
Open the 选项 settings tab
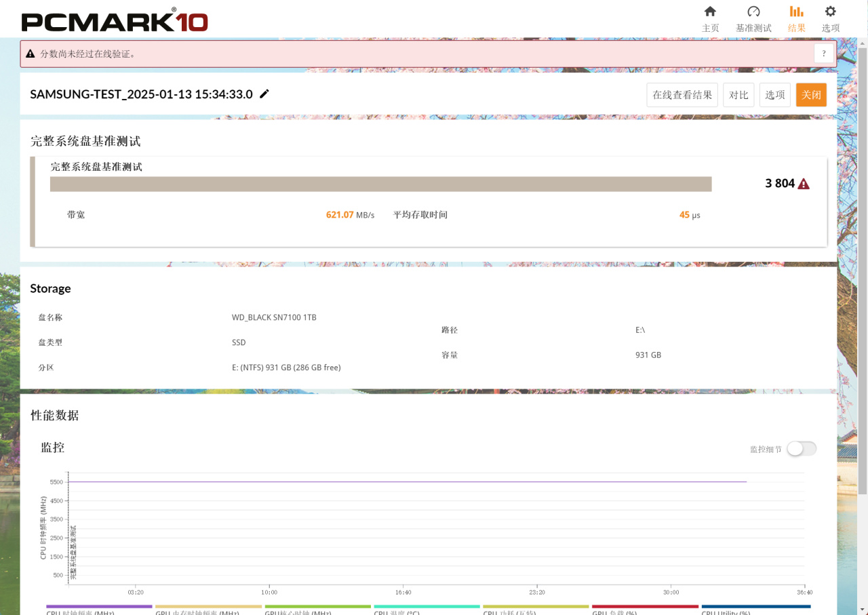pos(831,19)
